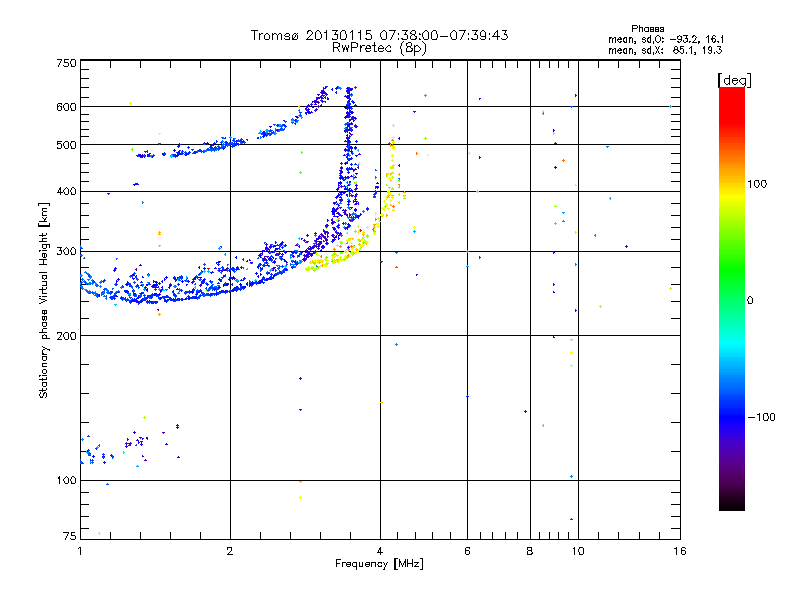Click the y-axis tick label '750'
Image resolution: width=800 pixels, height=600 pixels.
coord(66,63)
